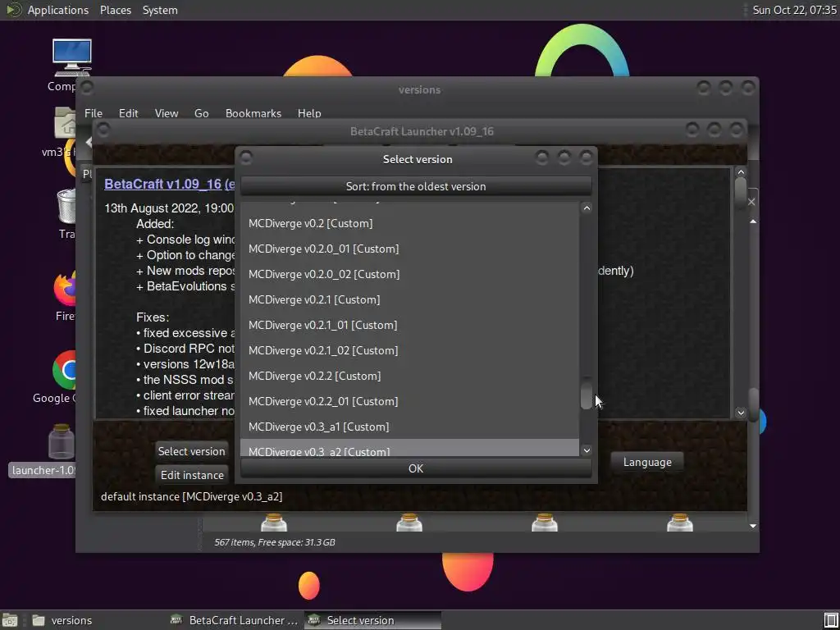Screen dimensions: 840x630
Task: Confirm selection with OK button
Action: [416, 468]
